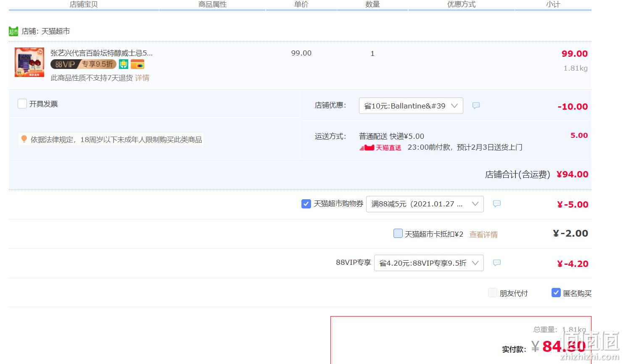Click the ¥-2.00 card deduction amount
The width and height of the screenshot is (623, 364).
[x=570, y=233]
